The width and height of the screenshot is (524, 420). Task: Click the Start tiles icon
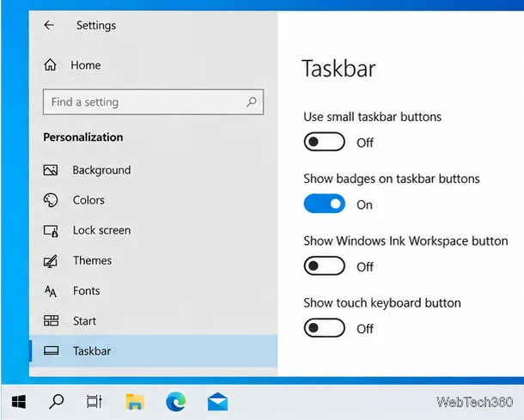point(51,320)
